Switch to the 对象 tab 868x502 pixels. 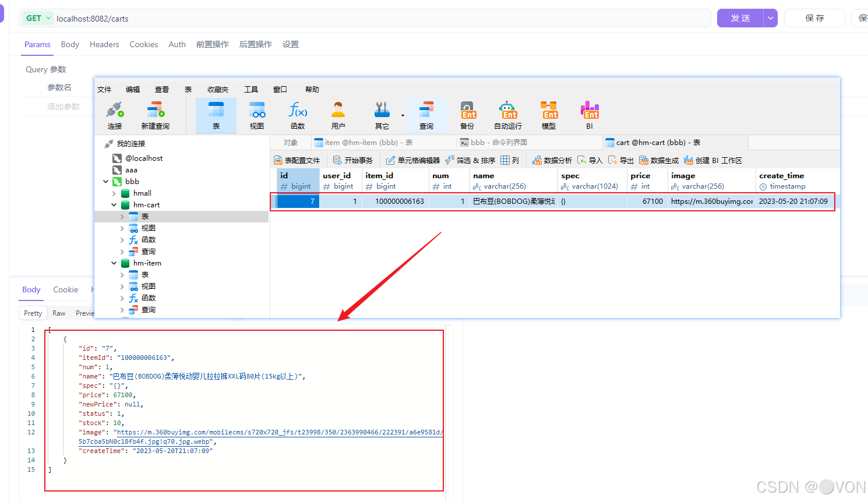291,142
